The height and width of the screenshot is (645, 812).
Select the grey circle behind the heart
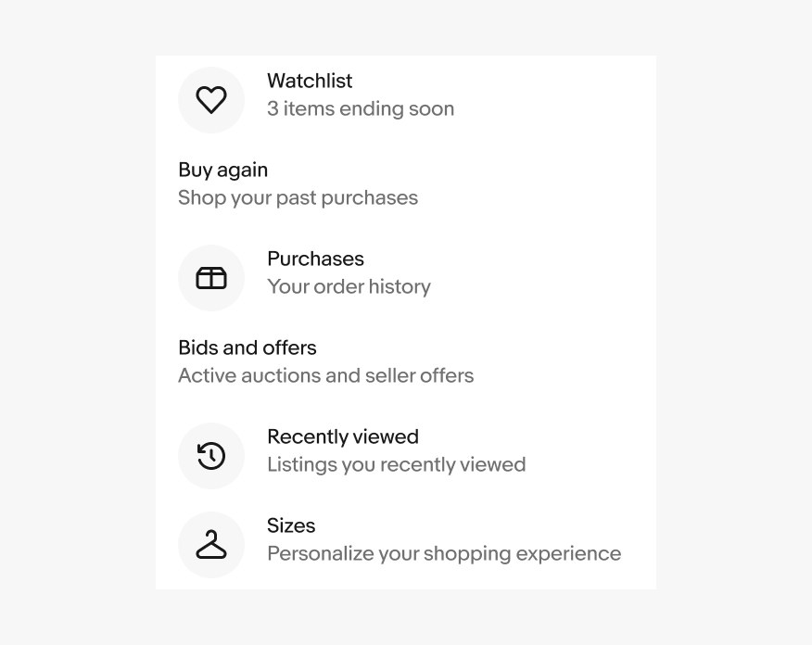pos(211,100)
